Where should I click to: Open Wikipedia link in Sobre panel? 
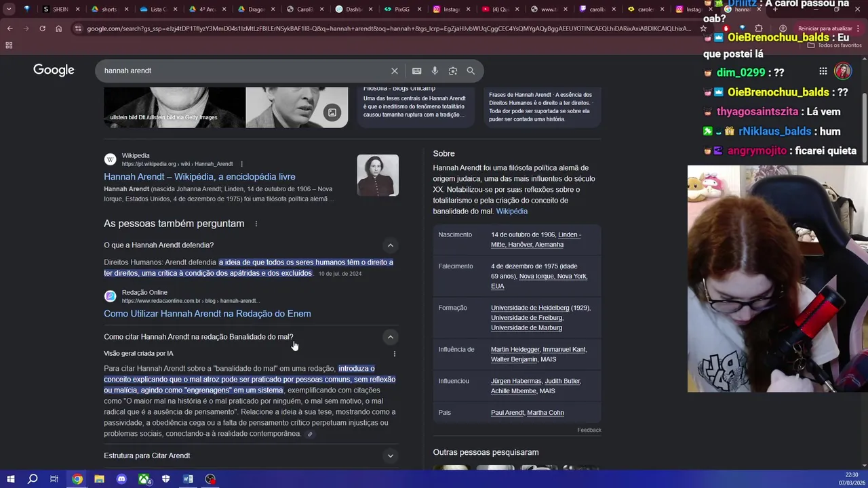tap(512, 211)
